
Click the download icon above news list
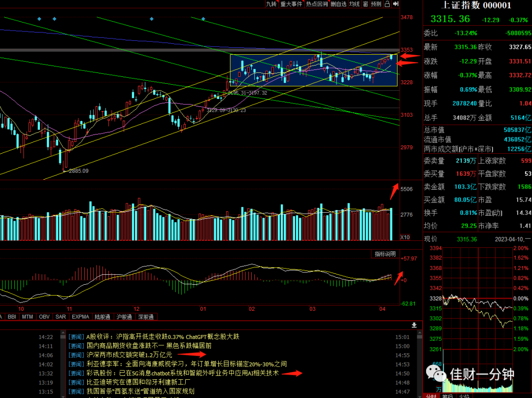pos(414,325)
